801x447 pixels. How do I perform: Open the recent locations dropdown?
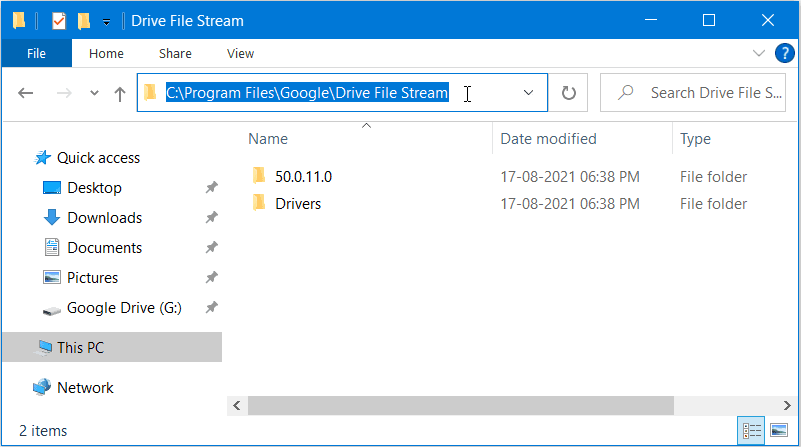click(x=94, y=93)
